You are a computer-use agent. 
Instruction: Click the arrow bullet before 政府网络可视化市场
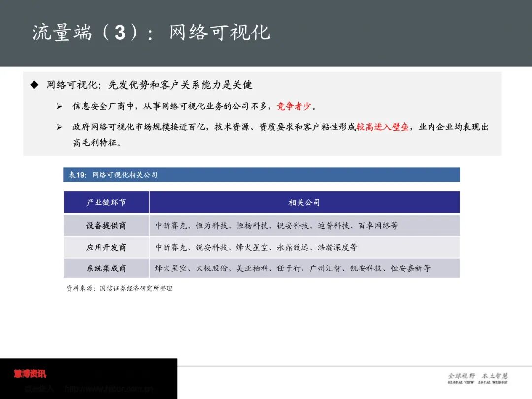[x=59, y=127]
